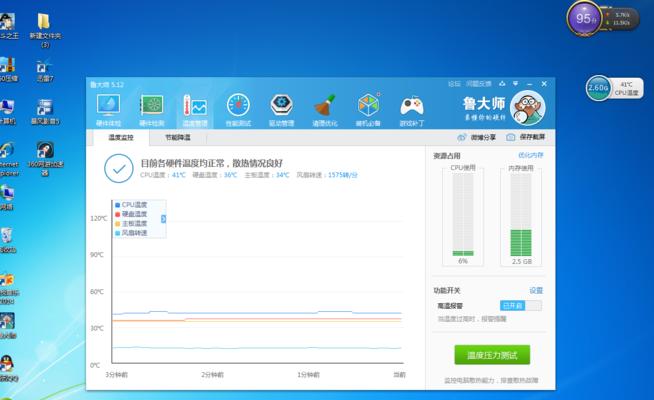Toggle CPU温度 legend entry

(131, 205)
